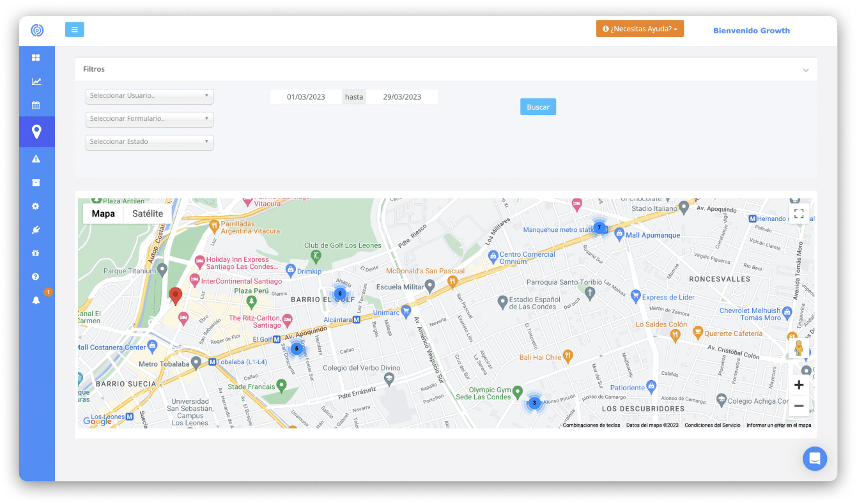Open the calendar icon in sidebar
Image resolution: width=857 pixels, height=504 pixels.
tap(36, 105)
